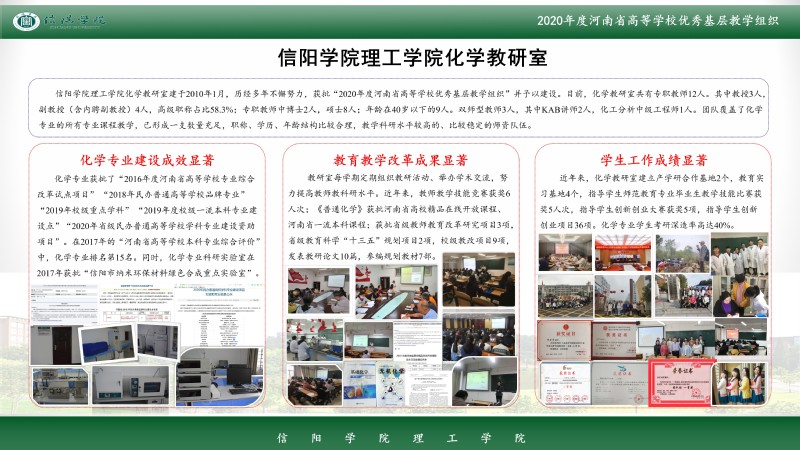The width and height of the screenshot is (800, 450).
Task: Open the 无机化学 textbook cover image
Action: [391, 385]
